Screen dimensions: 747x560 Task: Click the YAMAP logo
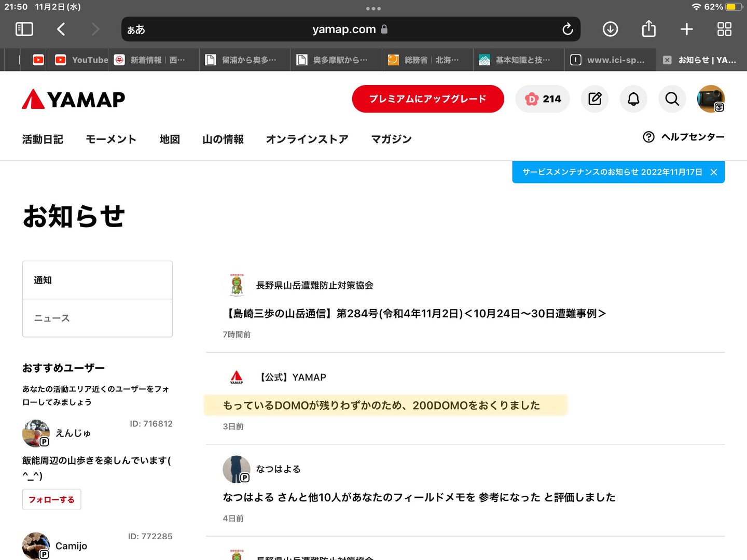pyautogui.click(x=73, y=99)
